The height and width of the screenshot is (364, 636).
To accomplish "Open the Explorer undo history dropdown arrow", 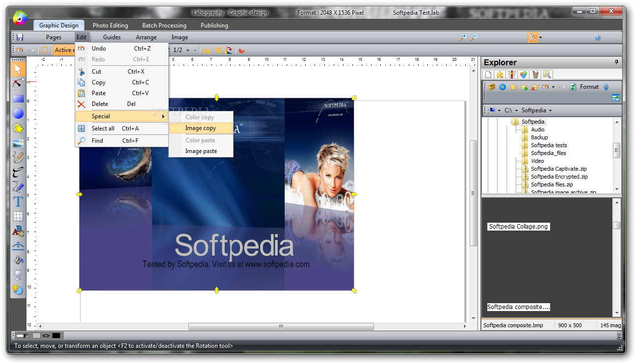I will click(x=553, y=87).
